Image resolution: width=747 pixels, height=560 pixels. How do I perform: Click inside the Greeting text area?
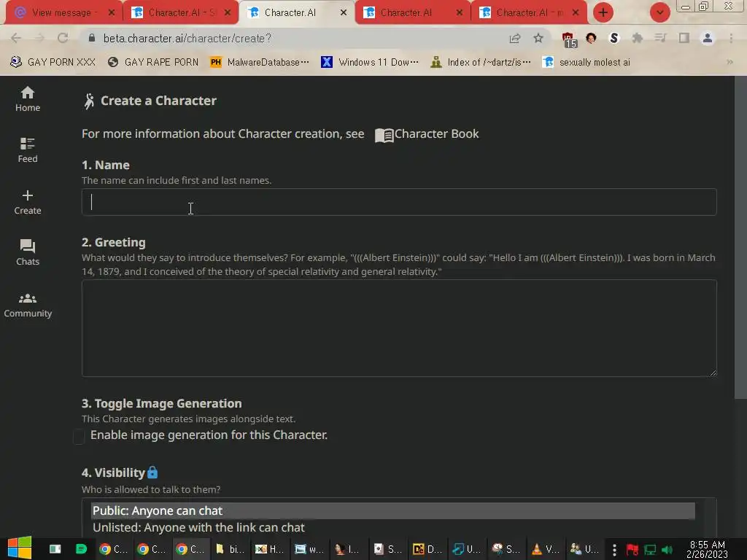click(x=399, y=328)
